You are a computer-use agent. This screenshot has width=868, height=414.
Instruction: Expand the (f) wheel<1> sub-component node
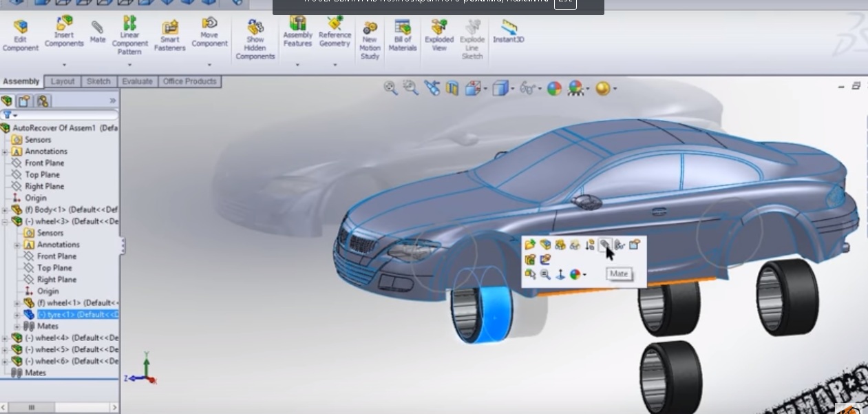pyautogui.click(x=17, y=302)
